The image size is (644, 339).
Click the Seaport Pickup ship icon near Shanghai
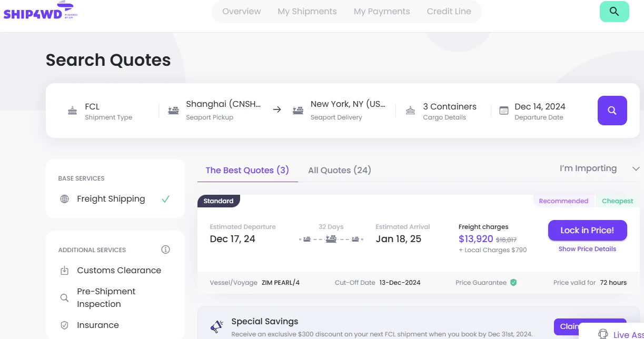173,111
